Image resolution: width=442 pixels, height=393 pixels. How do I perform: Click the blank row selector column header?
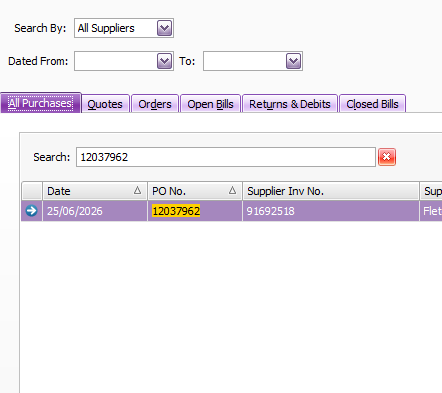[32, 191]
